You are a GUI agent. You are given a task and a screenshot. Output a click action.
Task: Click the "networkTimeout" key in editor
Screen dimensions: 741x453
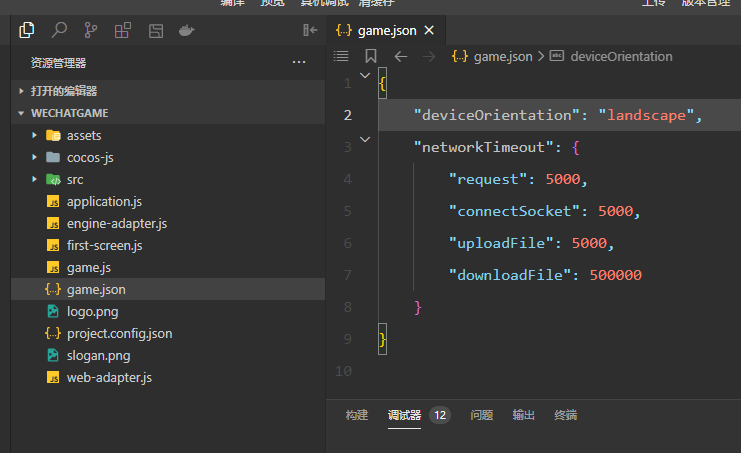pyautogui.click(x=483, y=147)
